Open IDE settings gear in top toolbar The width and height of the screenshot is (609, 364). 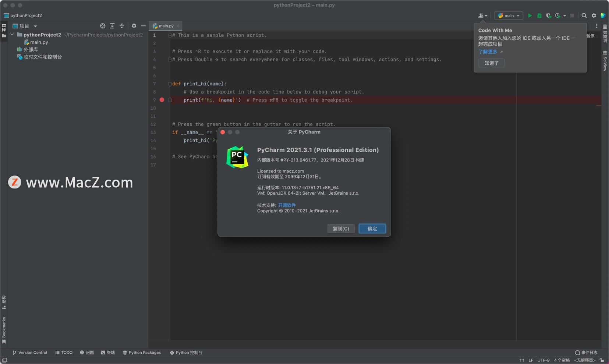click(x=594, y=15)
